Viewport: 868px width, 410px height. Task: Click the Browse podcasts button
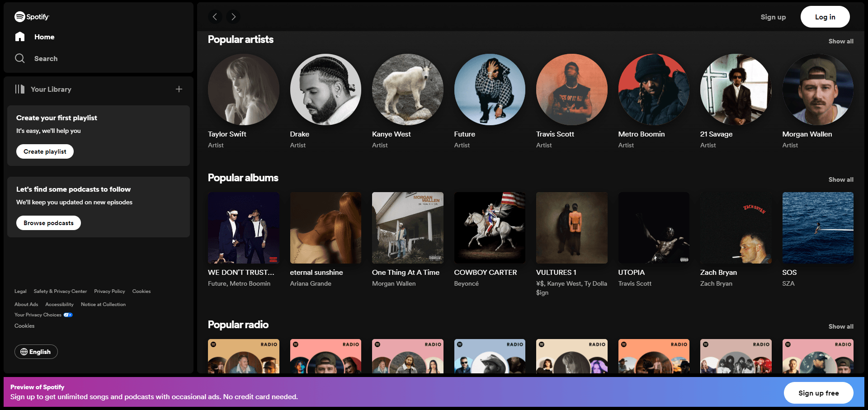tap(48, 223)
